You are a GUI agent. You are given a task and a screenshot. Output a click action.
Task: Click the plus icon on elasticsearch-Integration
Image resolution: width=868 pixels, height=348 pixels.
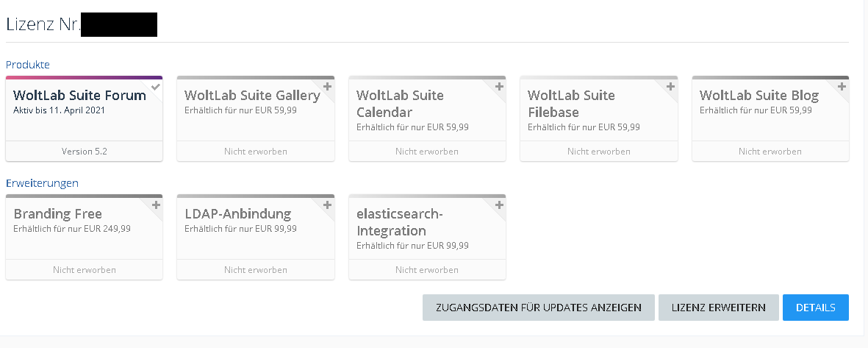tap(499, 205)
